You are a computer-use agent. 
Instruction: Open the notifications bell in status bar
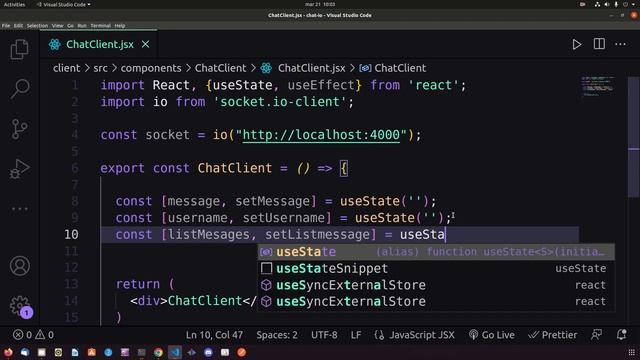pos(621,335)
